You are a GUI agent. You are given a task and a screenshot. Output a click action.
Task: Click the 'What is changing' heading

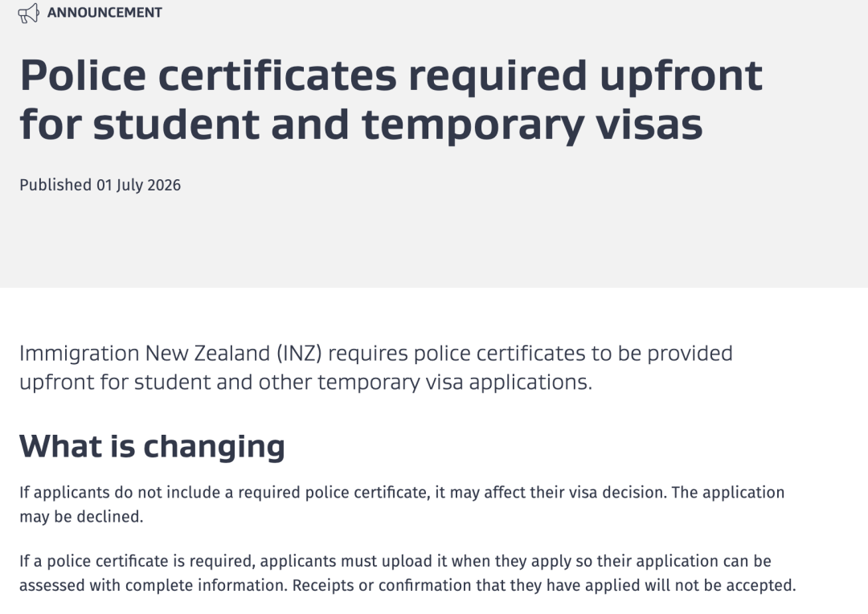pos(152,446)
